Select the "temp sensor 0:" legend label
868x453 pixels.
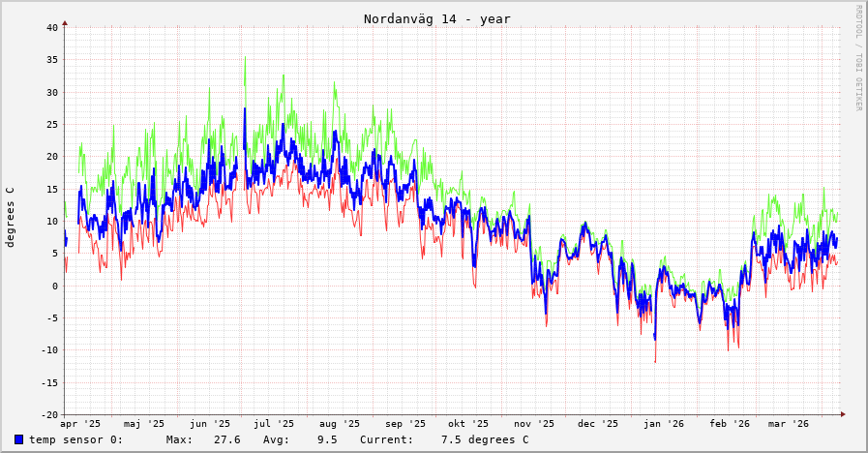pyautogui.click(x=75, y=439)
